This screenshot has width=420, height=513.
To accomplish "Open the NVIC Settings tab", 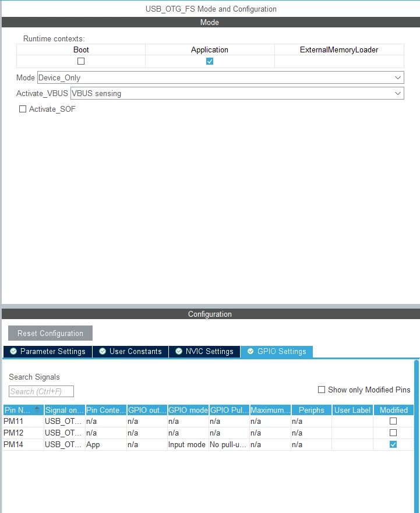I will coord(204,351).
